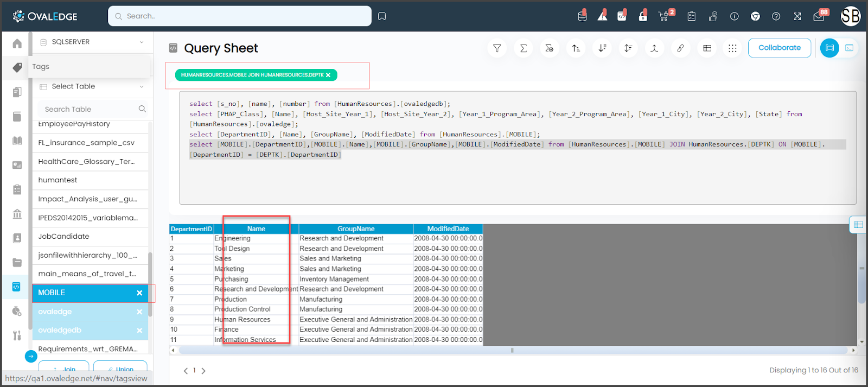Remove MOBILE from selected tables
The image size is (868, 387).
coord(139,293)
